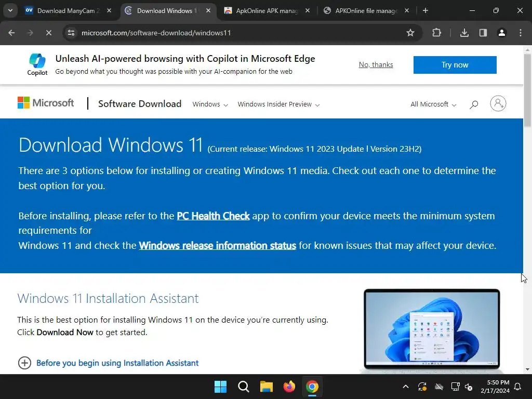Switch to the Download ManyCam tab

(68, 11)
